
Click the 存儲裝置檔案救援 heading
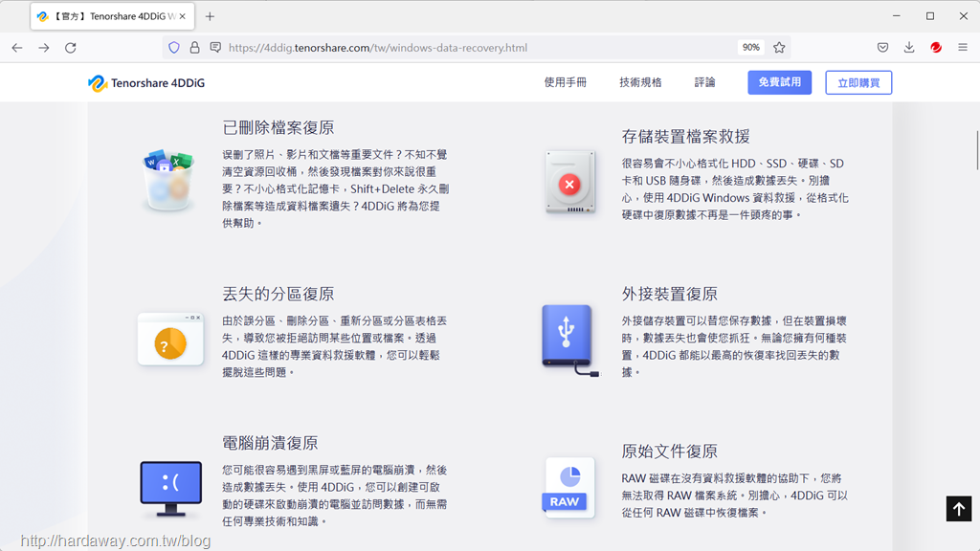(685, 136)
